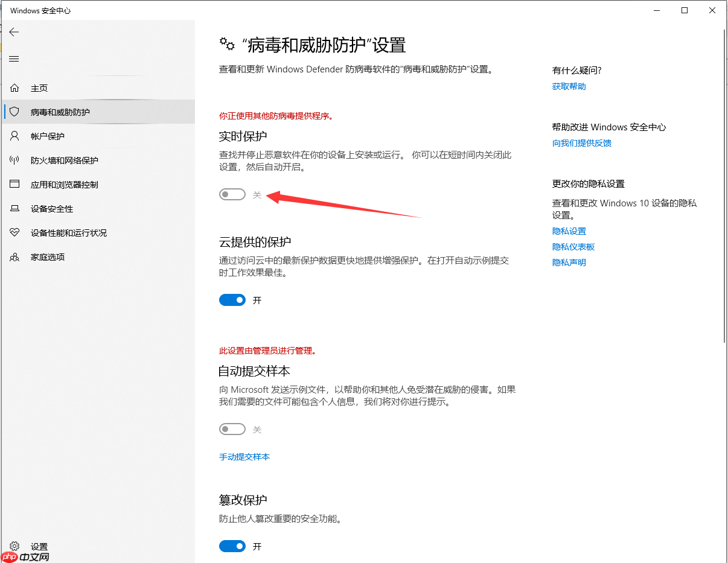This screenshot has width=728, height=563.
Task: Open 家庭选项 using the family icon
Action: (14, 256)
